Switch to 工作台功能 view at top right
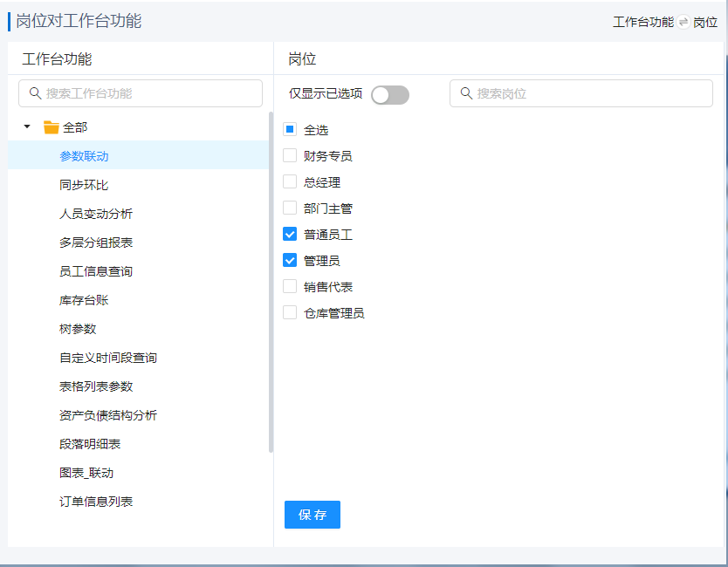This screenshot has height=567, width=728. click(643, 22)
